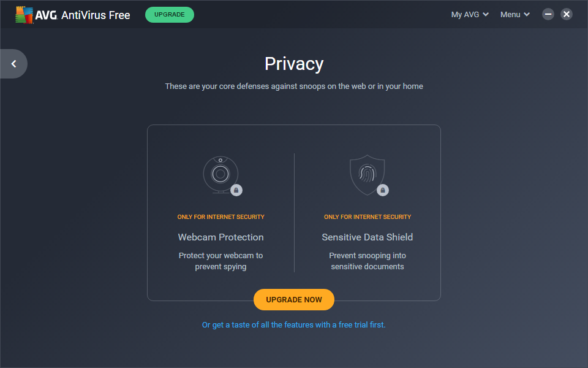588x368 pixels.
Task: Close the AVG window
Action: pyautogui.click(x=567, y=14)
